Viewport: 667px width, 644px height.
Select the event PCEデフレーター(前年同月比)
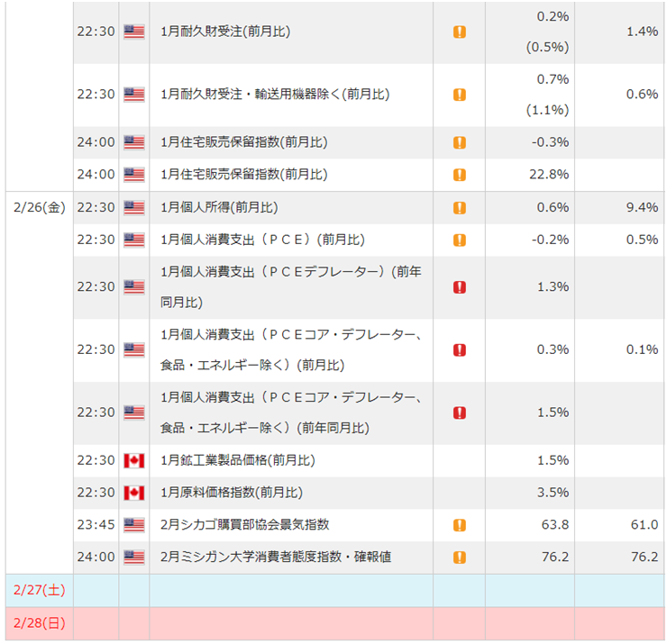pyautogui.click(x=291, y=287)
